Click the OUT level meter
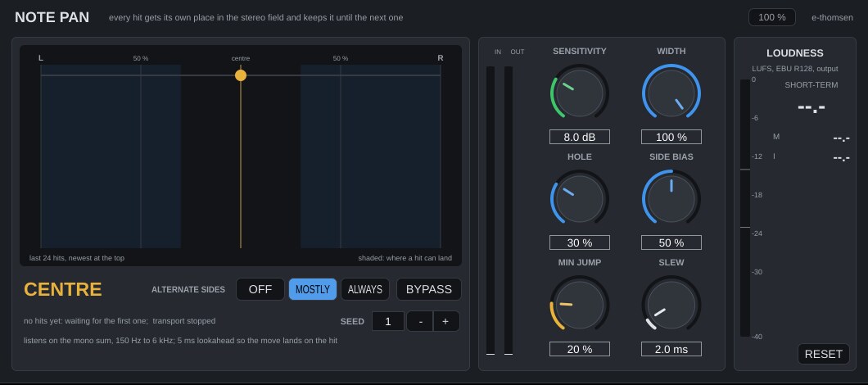 pyautogui.click(x=509, y=211)
